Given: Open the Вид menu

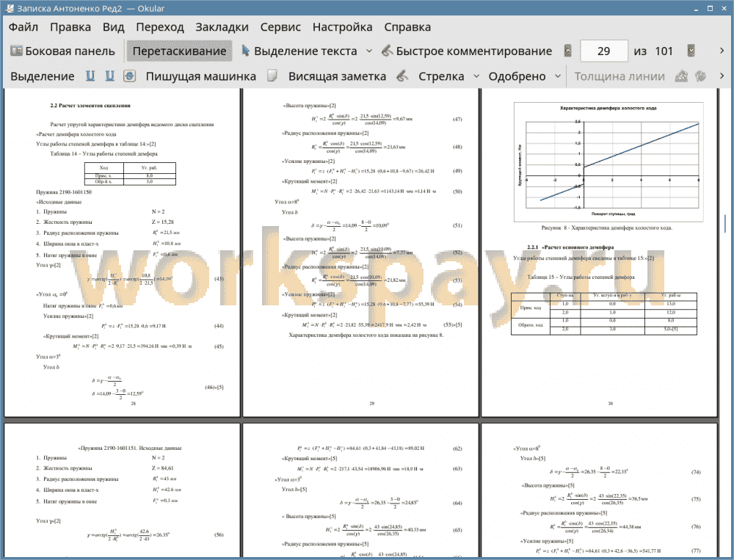Looking at the screenshot, I should pyautogui.click(x=113, y=27).
